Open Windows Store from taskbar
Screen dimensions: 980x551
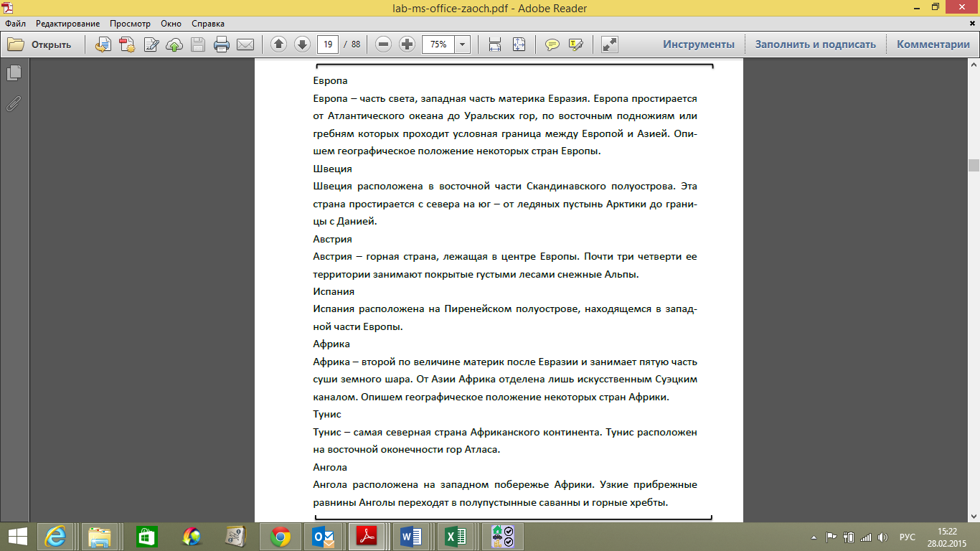146,537
